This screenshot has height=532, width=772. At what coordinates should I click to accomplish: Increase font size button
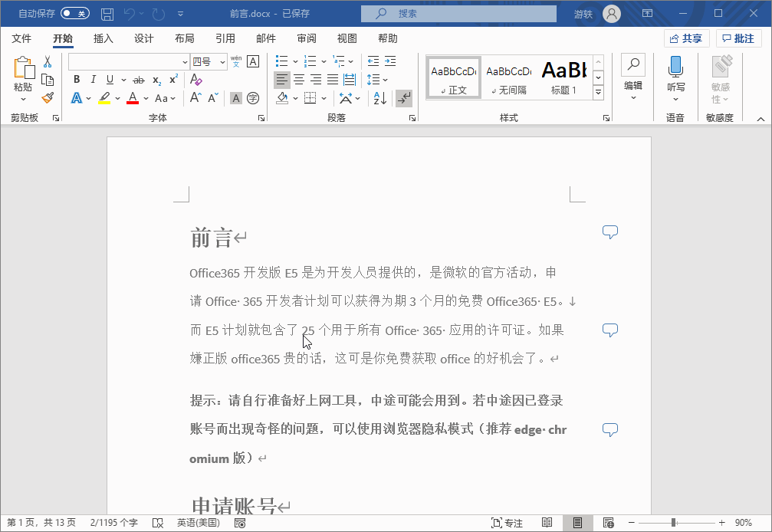click(x=195, y=98)
